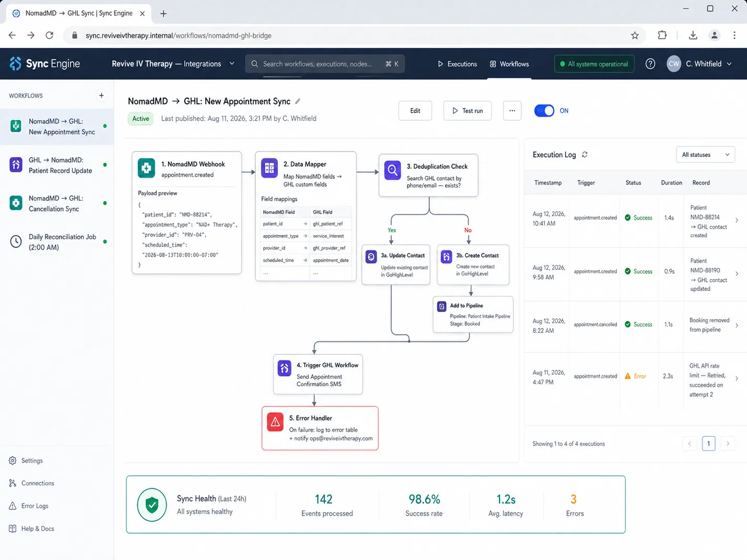Screen dimensions: 747x560
Task: Open Connections in the sidebar
Action: [31, 483]
